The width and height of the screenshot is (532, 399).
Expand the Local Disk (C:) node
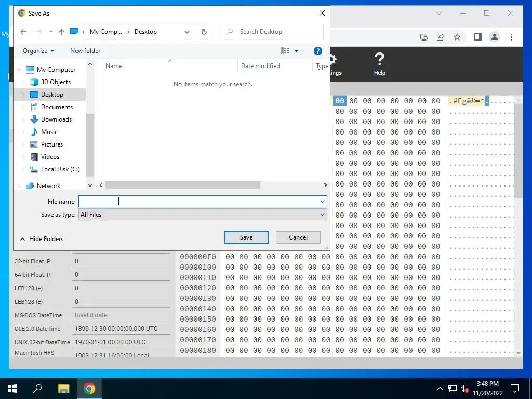[x=23, y=169]
